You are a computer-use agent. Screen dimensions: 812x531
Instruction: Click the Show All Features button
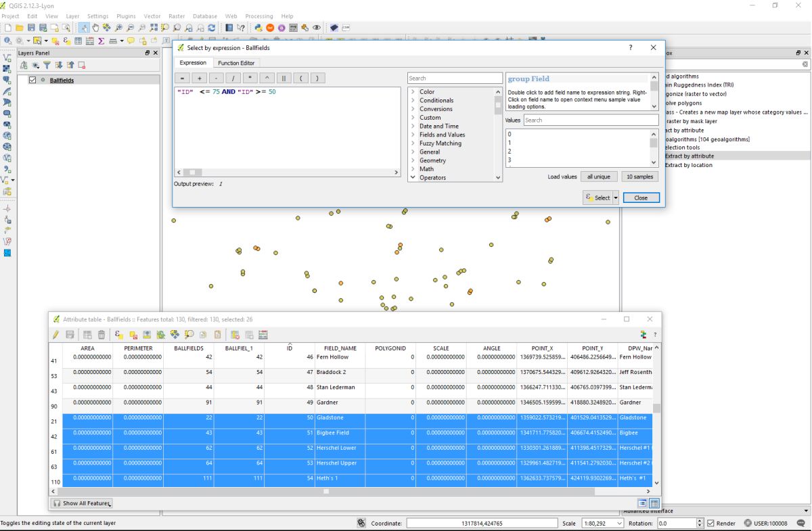pyautogui.click(x=82, y=503)
